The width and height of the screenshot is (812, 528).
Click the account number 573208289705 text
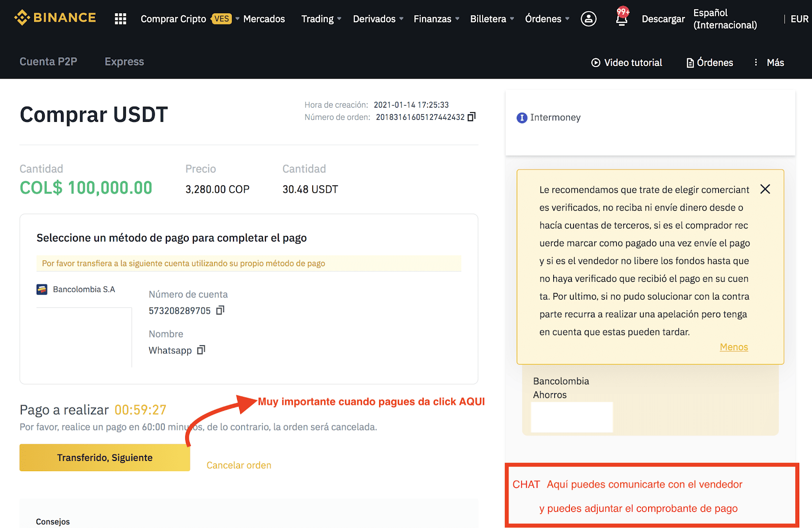(180, 311)
